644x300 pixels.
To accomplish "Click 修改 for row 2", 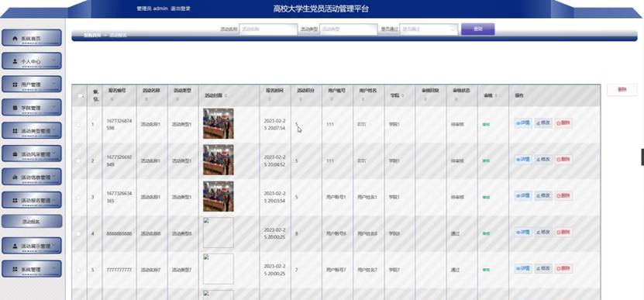I will point(543,160).
